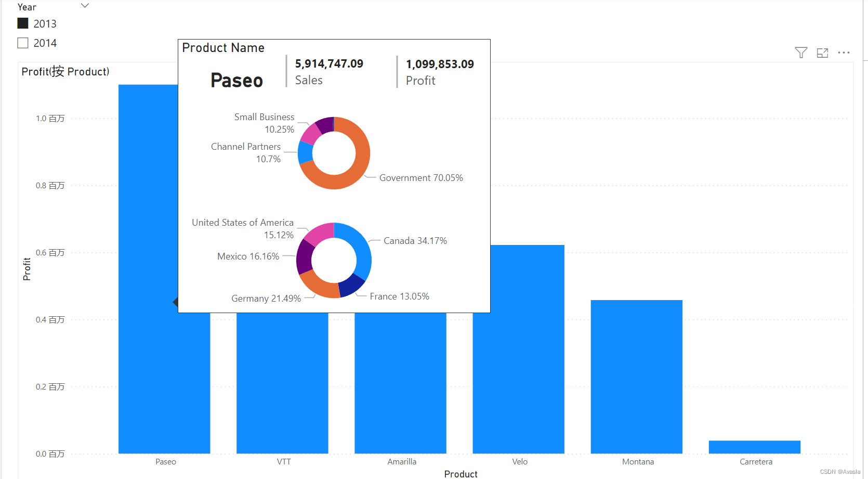The width and height of the screenshot is (868, 479).
Task: Click the United States of America label
Action: point(243,223)
